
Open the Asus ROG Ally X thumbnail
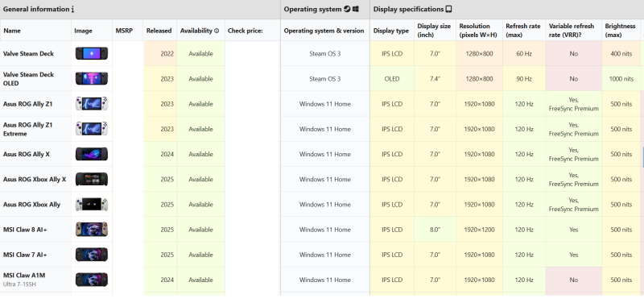pyautogui.click(x=92, y=154)
